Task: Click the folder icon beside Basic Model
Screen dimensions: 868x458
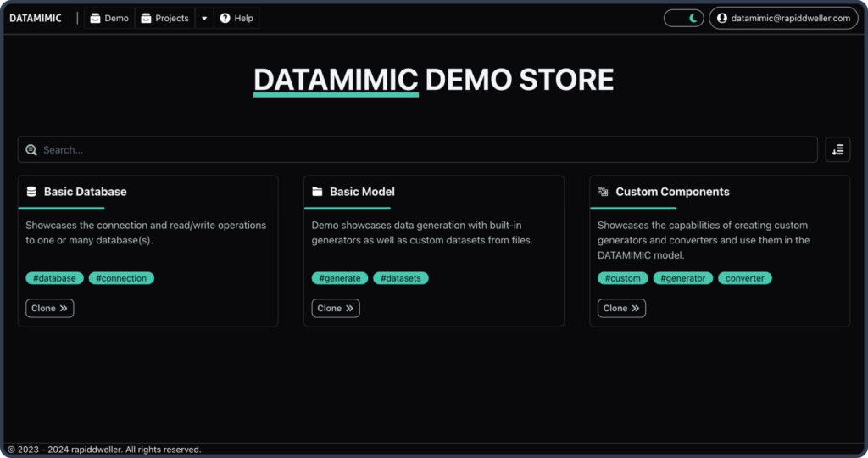Action: [x=317, y=192]
